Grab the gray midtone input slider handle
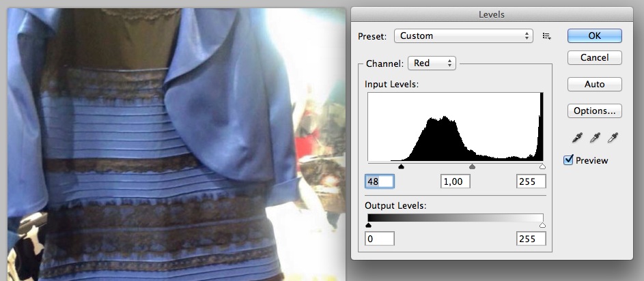The image size is (644, 281). pyautogui.click(x=473, y=166)
